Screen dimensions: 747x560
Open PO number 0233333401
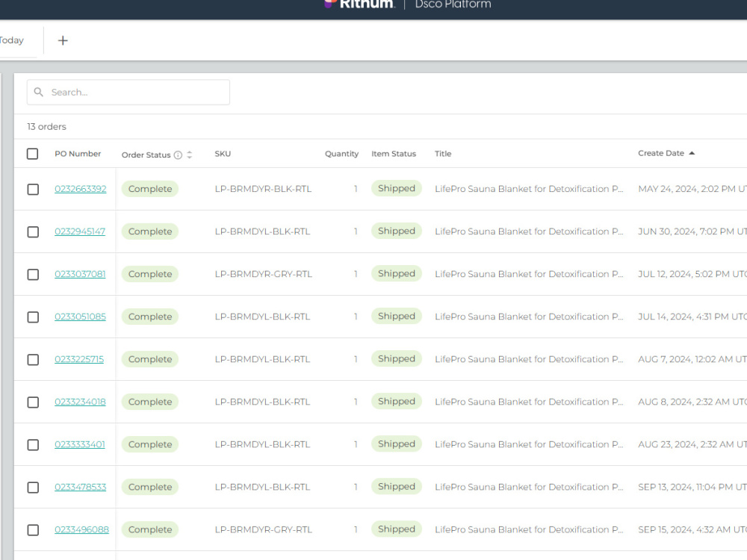click(80, 444)
